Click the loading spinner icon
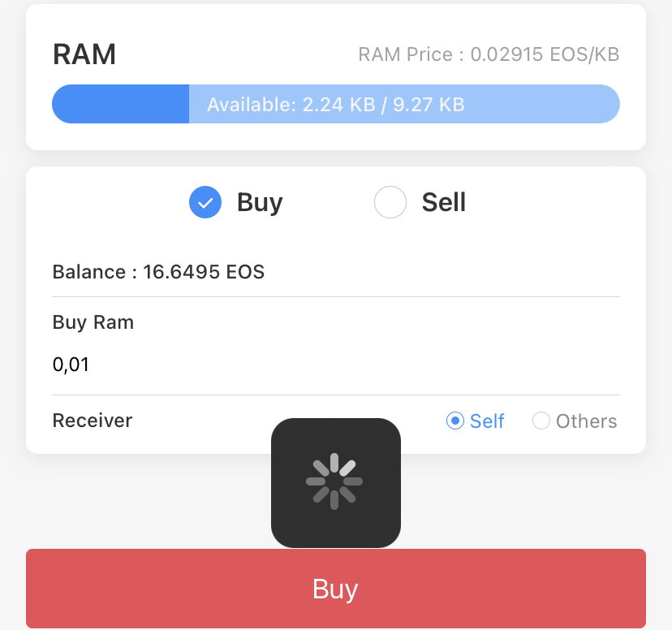 [x=334, y=481]
